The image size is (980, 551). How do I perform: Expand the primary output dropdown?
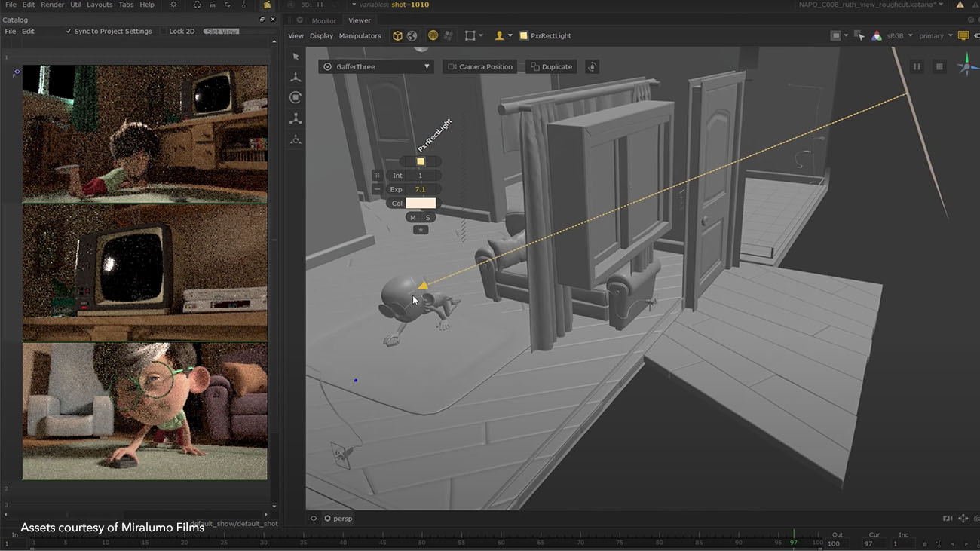[x=936, y=35]
